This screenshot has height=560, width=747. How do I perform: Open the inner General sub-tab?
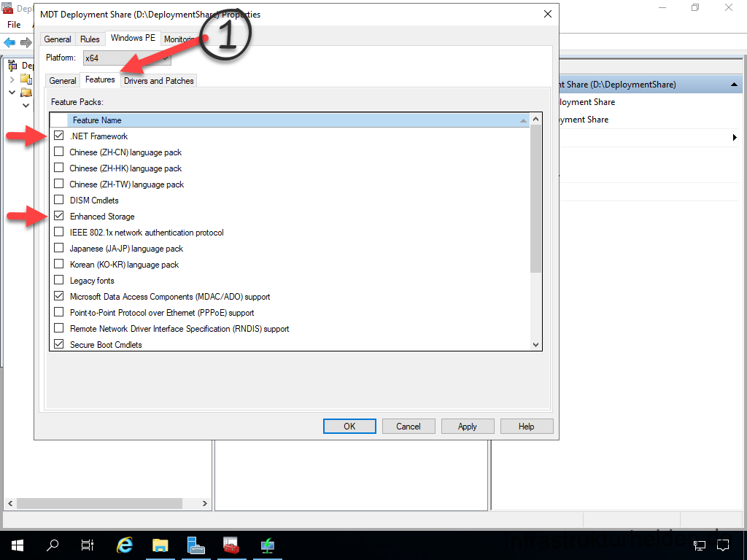pos(63,80)
